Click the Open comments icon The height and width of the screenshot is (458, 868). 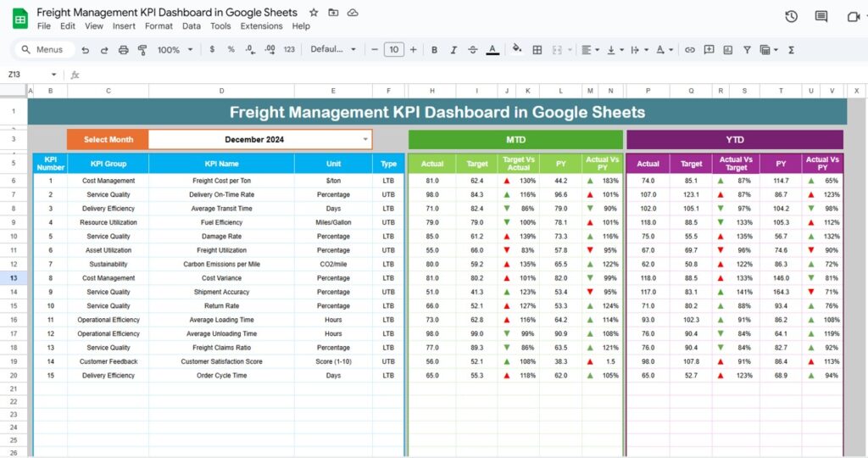[x=821, y=17]
